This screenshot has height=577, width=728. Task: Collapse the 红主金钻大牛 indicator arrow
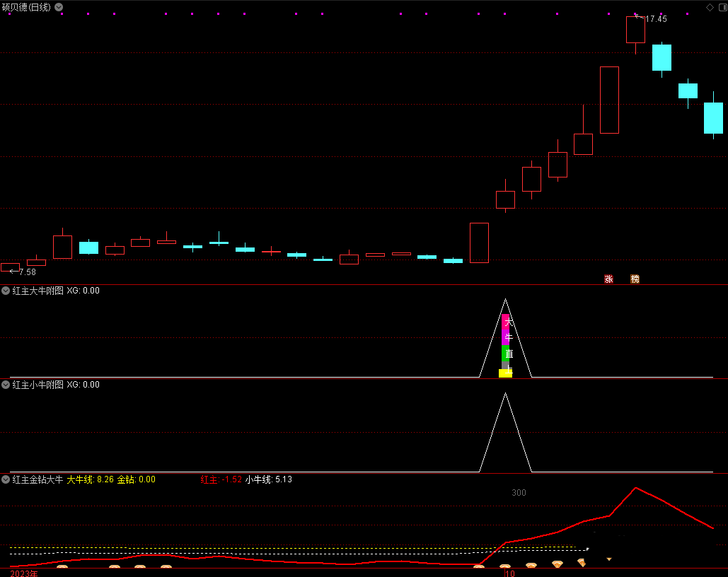click(6, 479)
